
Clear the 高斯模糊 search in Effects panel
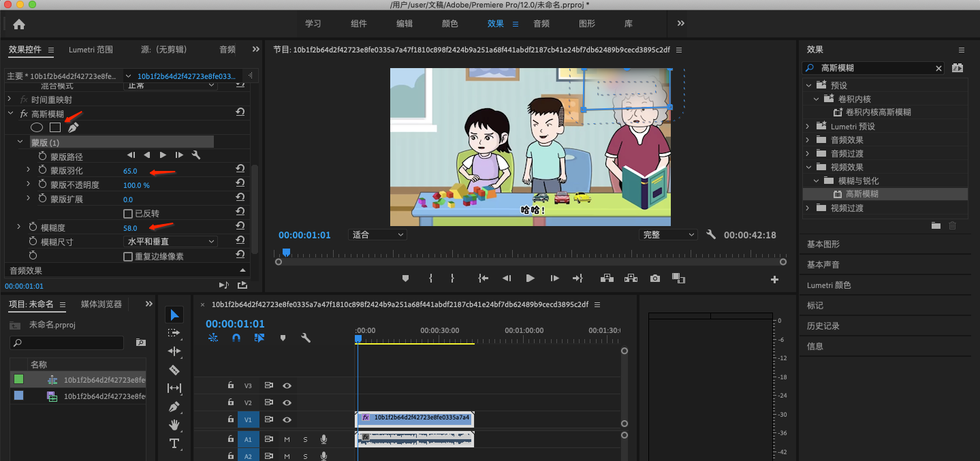point(938,68)
